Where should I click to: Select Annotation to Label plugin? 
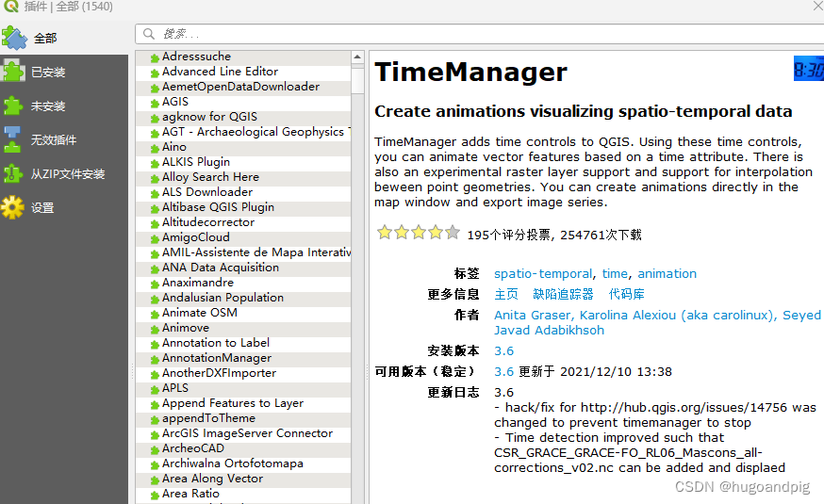tap(243, 343)
